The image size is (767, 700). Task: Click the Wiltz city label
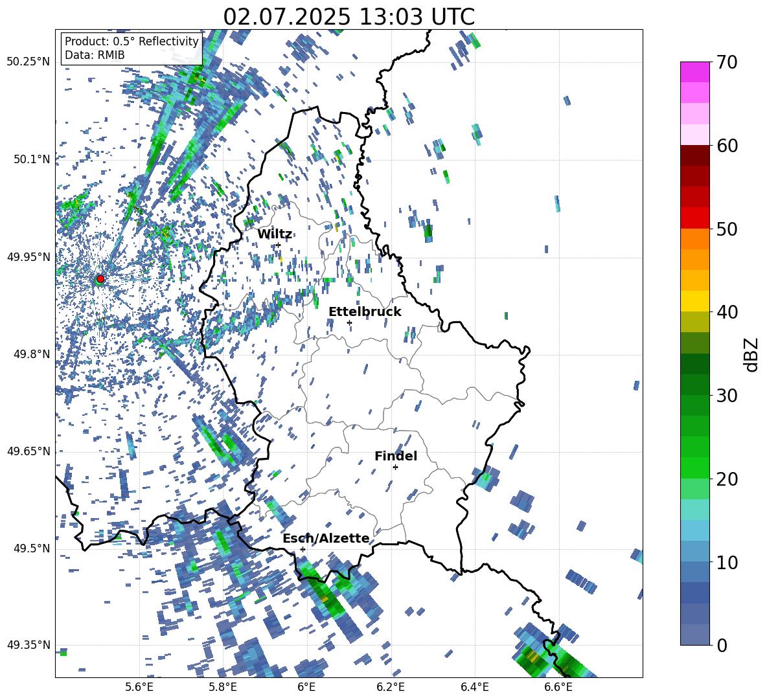click(275, 234)
